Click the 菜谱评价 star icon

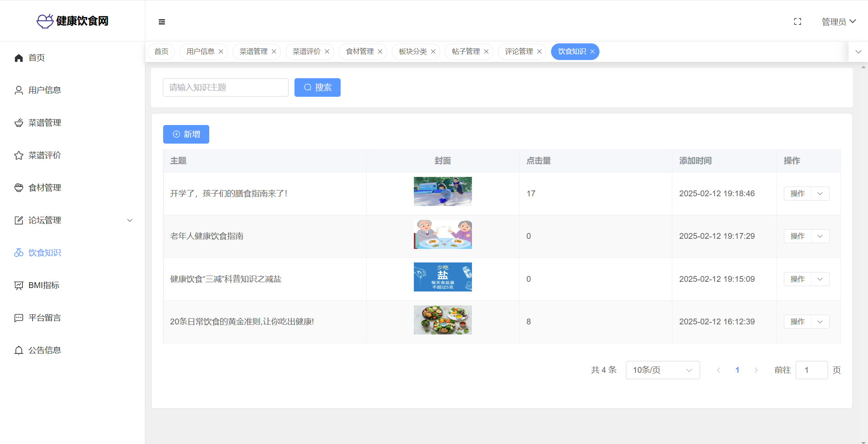(x=19, y=155)
